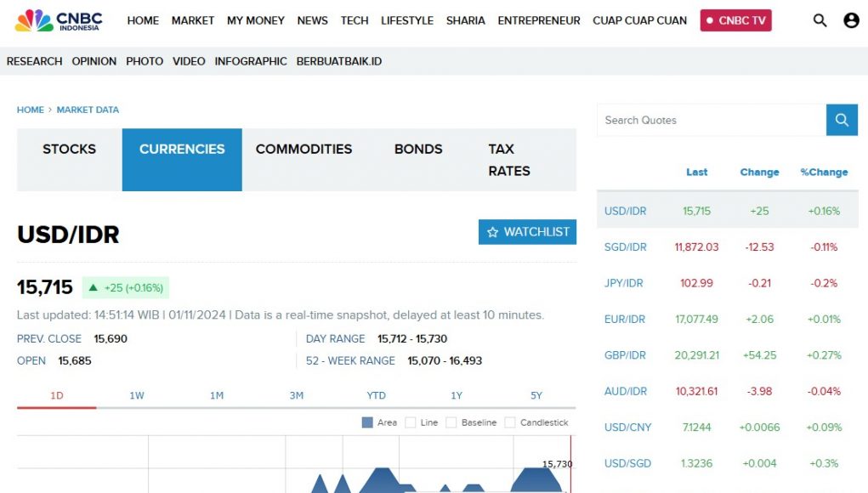
Task: Switch to the Stocks tab
Action: (x=70, y=149)
